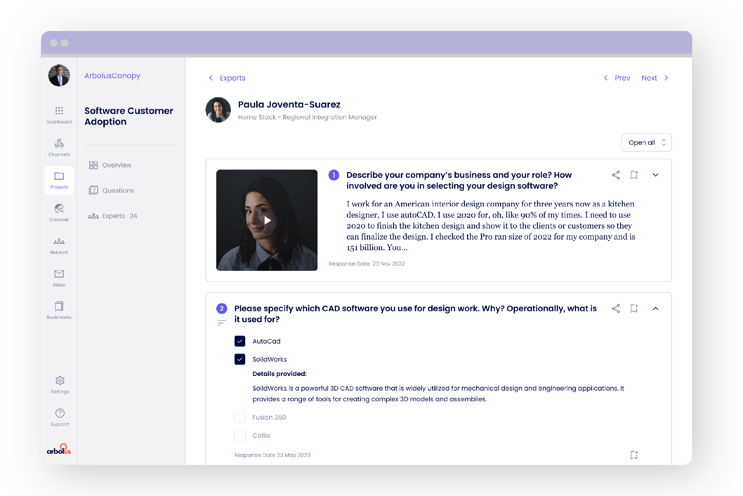Open the Dashboard grid icon
The image size is (743, 496).
[x=59, y=111]
